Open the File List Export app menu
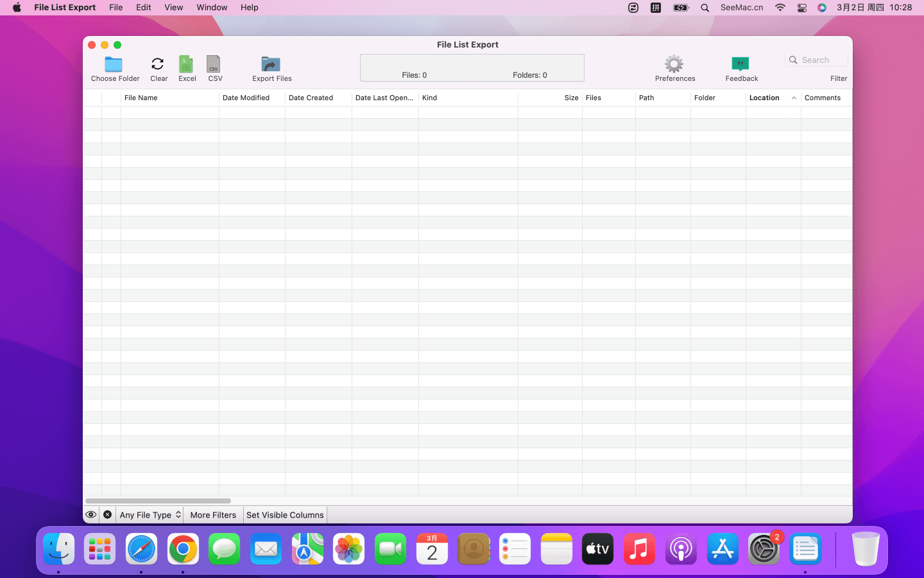Screen dimensions: 924x578 65,8
